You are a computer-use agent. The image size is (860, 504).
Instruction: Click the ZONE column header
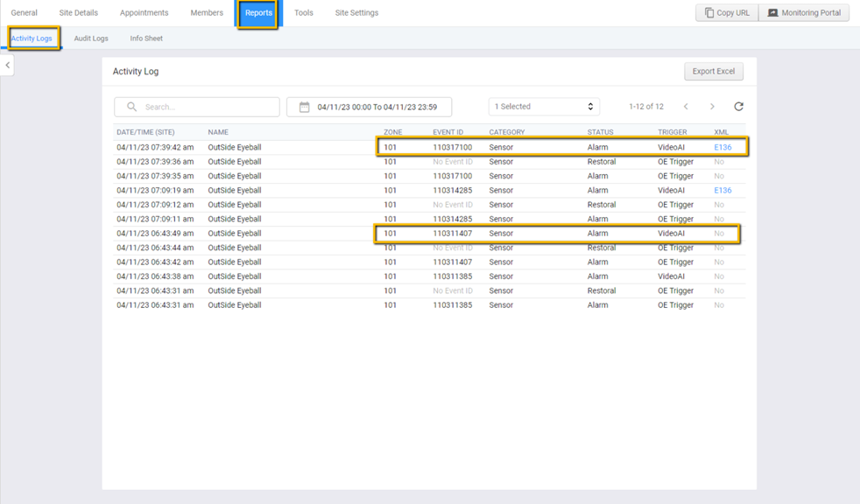coord(392,132)
